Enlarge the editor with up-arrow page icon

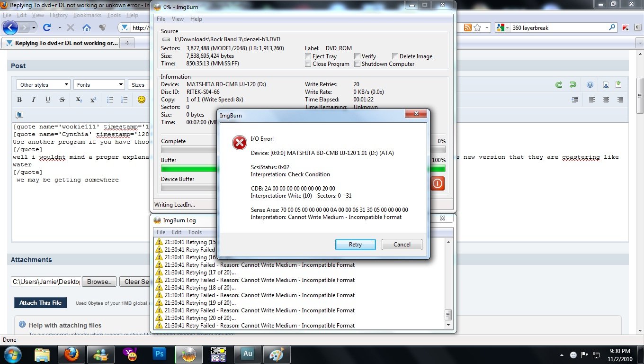tap(618, 85)
